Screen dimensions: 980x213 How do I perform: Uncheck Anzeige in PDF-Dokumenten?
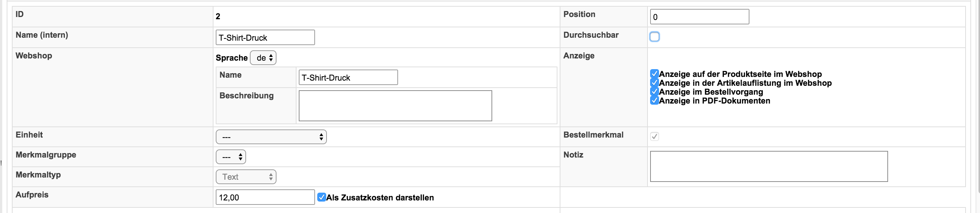pos(654,101)
